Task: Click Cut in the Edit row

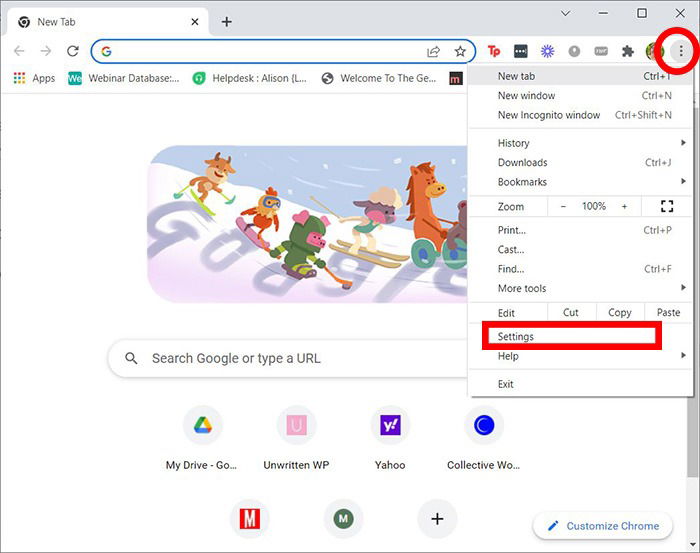Action: tap(571, 312)
